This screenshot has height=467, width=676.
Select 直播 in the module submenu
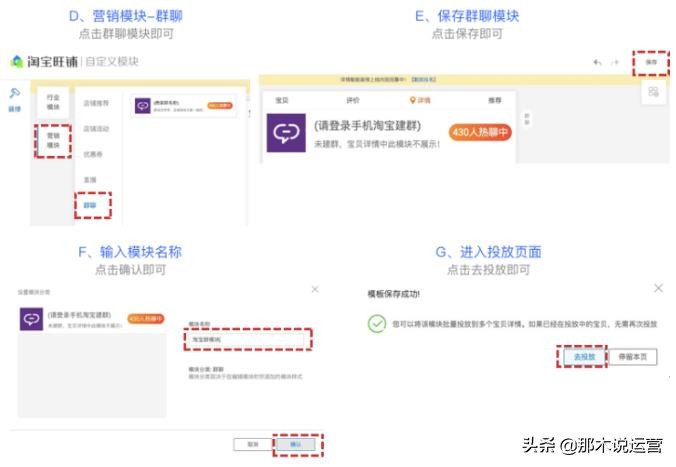(x=90, y=179)
